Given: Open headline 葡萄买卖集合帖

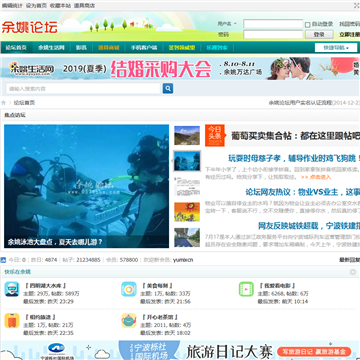Looking at the screenshot, I should point(296,136).
